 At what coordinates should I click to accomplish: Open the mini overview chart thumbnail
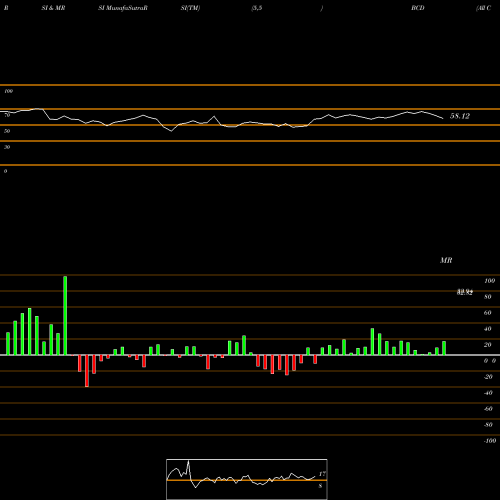247,479
